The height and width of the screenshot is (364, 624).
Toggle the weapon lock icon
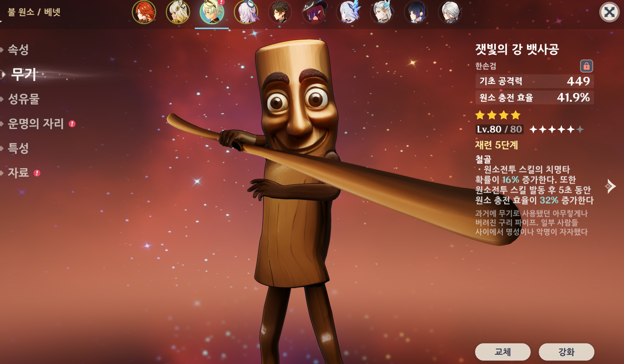click(x=586, y=66)
